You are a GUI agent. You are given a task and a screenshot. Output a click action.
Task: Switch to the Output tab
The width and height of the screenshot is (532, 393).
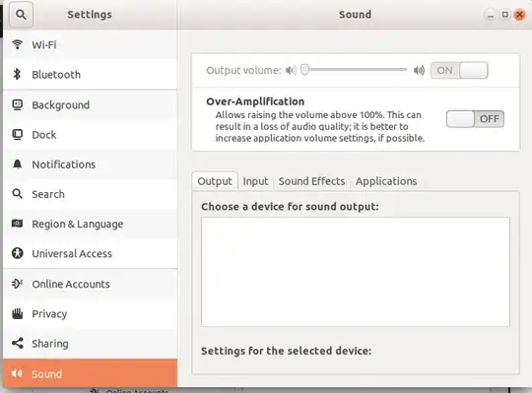click(x=215, y=181)
